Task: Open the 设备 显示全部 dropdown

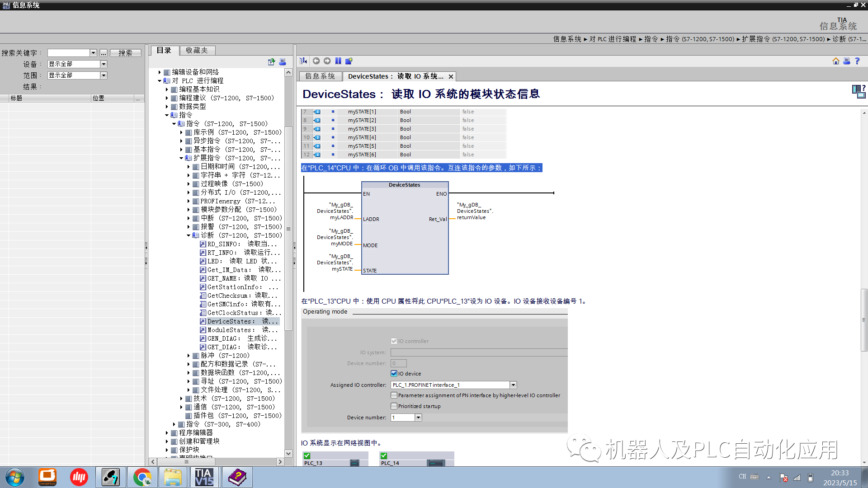Action: click(104, 64)
